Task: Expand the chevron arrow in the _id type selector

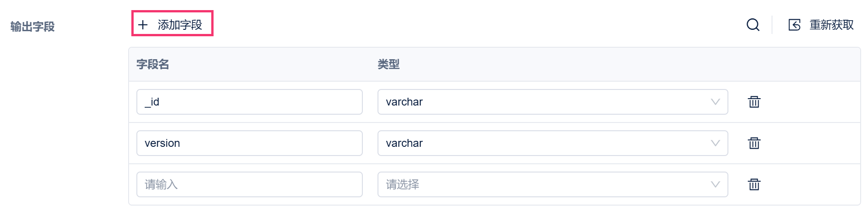Action: tap(715, 102)
